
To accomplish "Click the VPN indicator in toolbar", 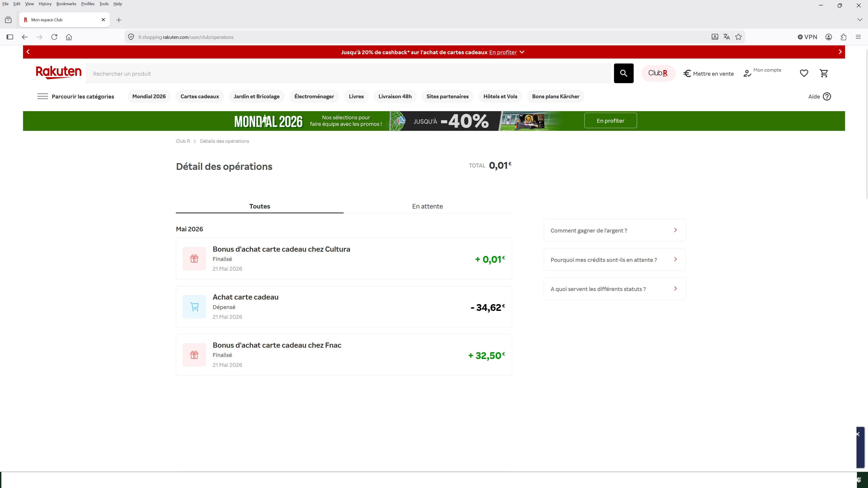I will (x=807, y=37).
